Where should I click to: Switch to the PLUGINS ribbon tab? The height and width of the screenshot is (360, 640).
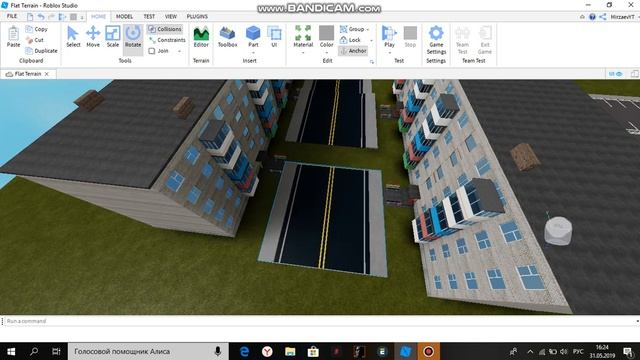tap(197, 17)
